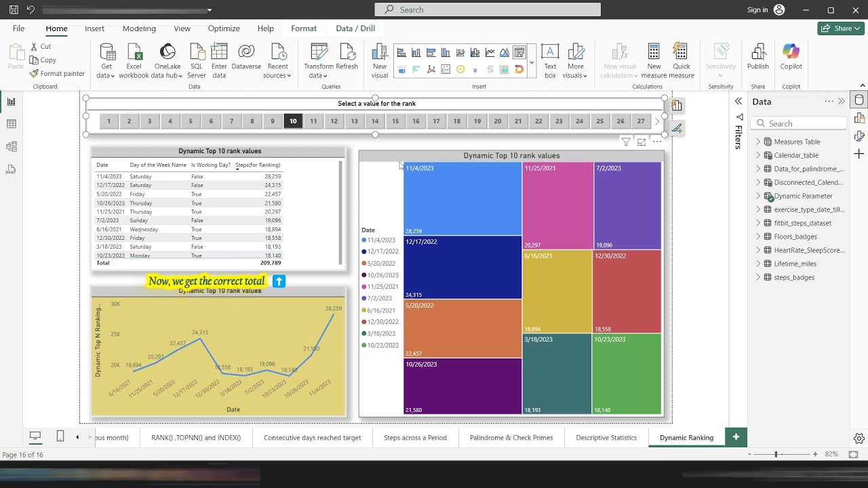Create a Quick measure
868x488 pixels.
coord(682,61)
